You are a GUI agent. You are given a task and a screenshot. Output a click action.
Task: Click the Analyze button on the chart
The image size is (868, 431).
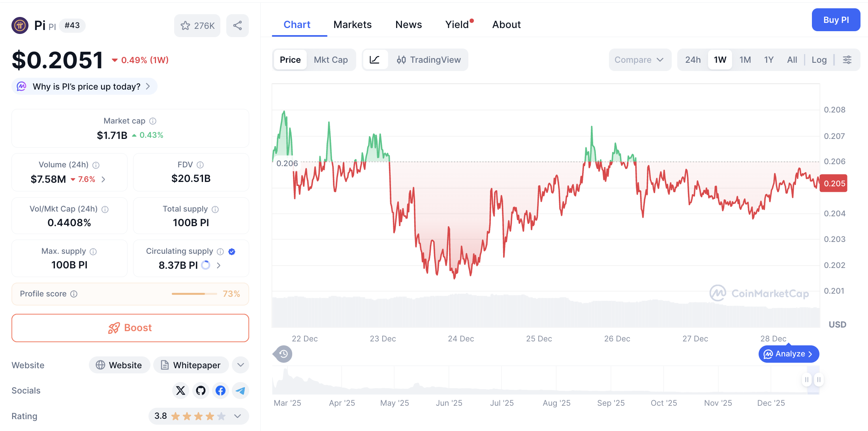pyautogui.click(x=788, y=354)
